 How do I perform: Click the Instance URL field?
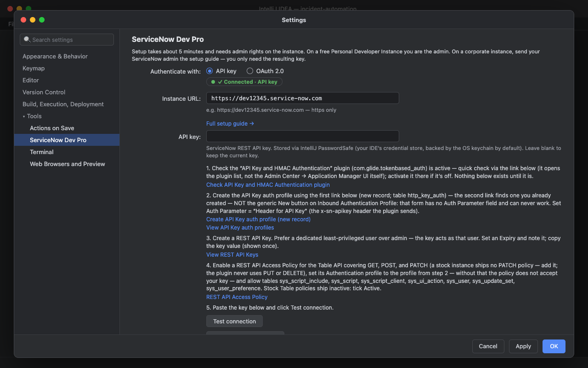[x=302, y=98]
